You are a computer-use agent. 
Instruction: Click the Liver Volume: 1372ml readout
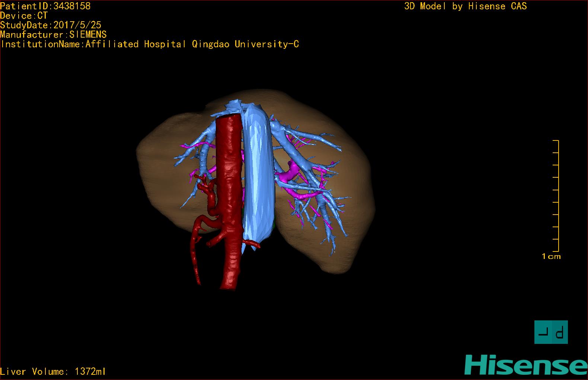(53, 371)
